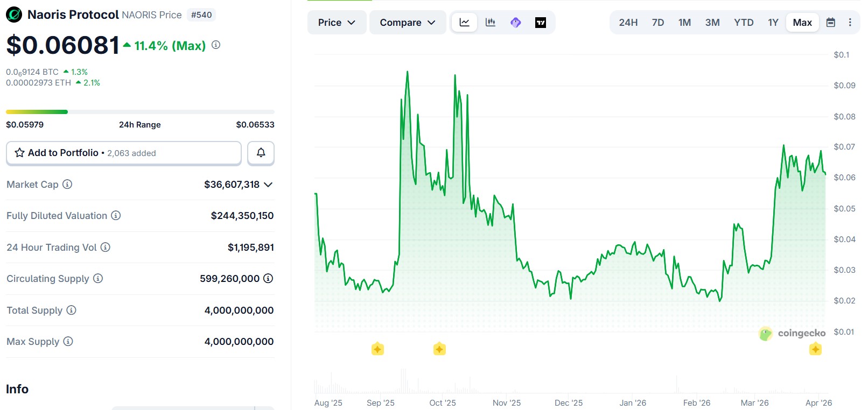Expand the Market Cap value chevron

[268, 185]
